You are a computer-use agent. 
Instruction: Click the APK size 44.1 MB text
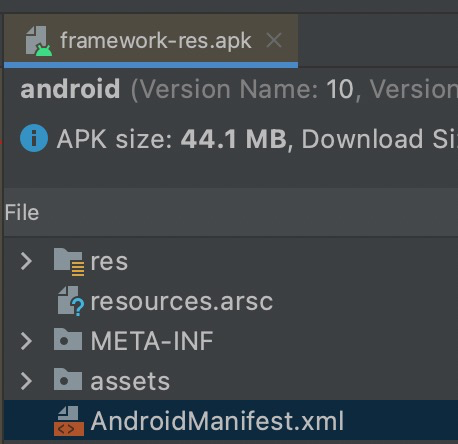click(x=172, y=139)
